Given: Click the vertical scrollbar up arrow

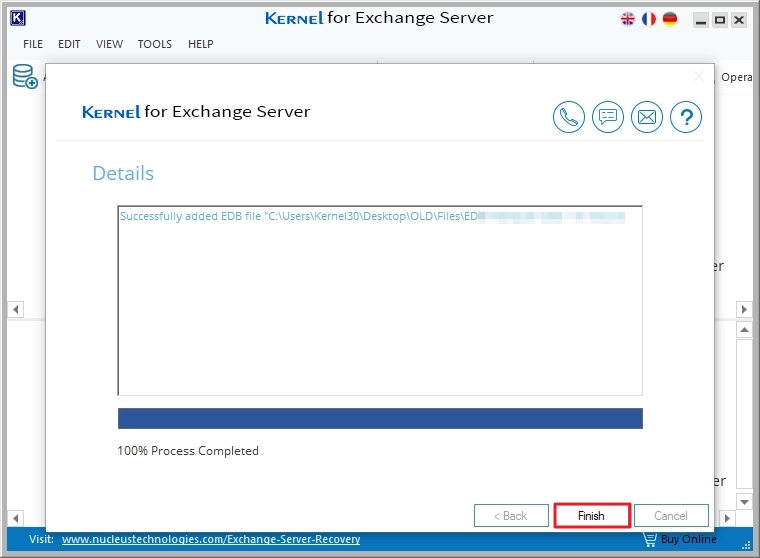Looking at the screenshot, I should (x=744, y=330).
